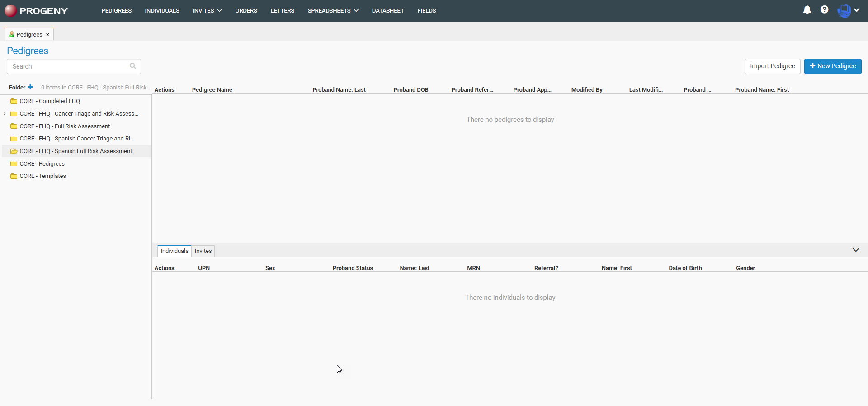Sort by Pedigree Name column header
Screen dimensions: 868x406
tap(212, 89)
